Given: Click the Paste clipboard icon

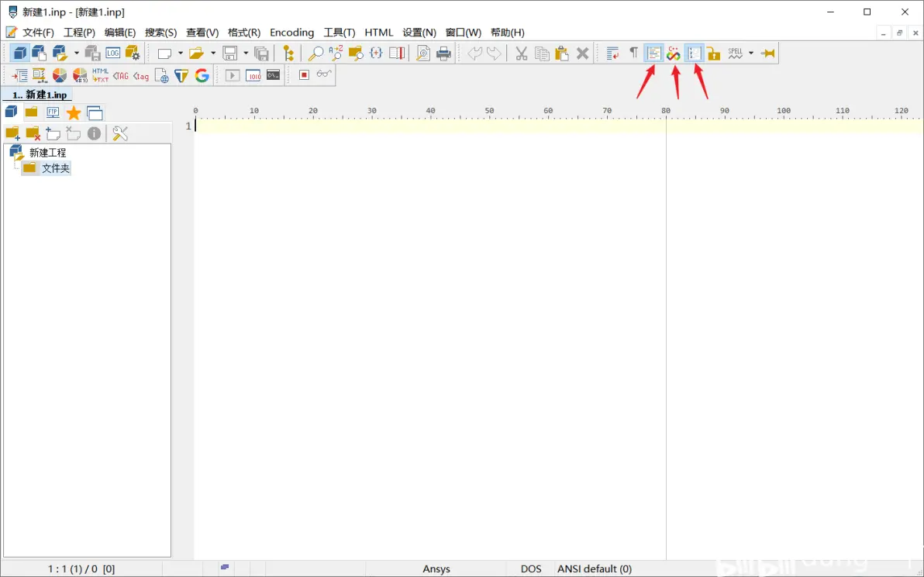Looking at the screenshot, I should coord(562,54).
